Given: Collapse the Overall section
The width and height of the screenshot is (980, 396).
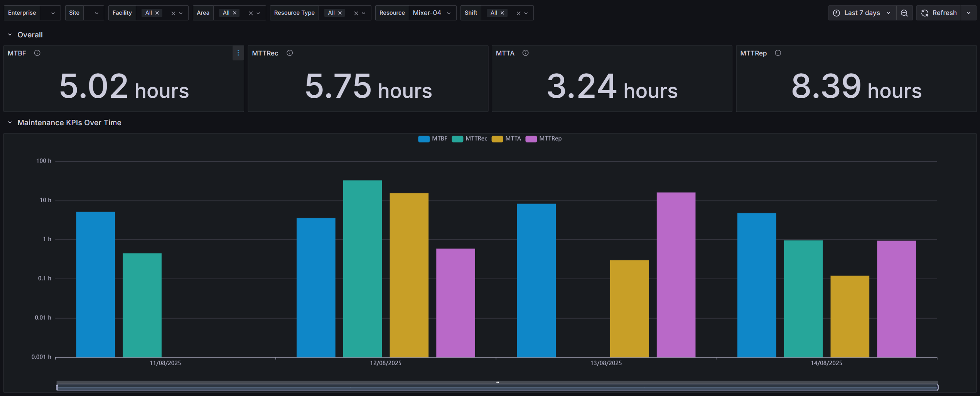Looking at the screenshot, I should pos(10,35).
